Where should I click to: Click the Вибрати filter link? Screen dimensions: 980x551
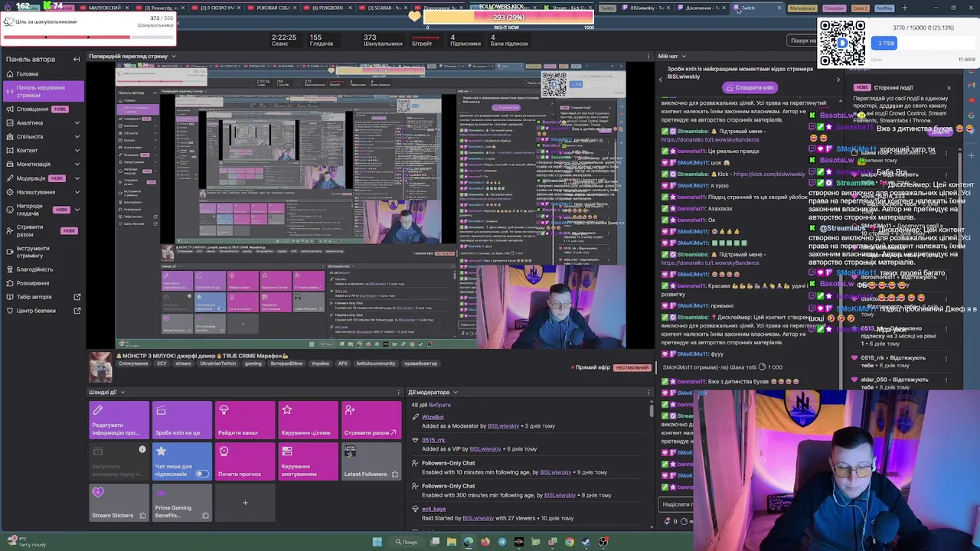click(x=440, y=405)
